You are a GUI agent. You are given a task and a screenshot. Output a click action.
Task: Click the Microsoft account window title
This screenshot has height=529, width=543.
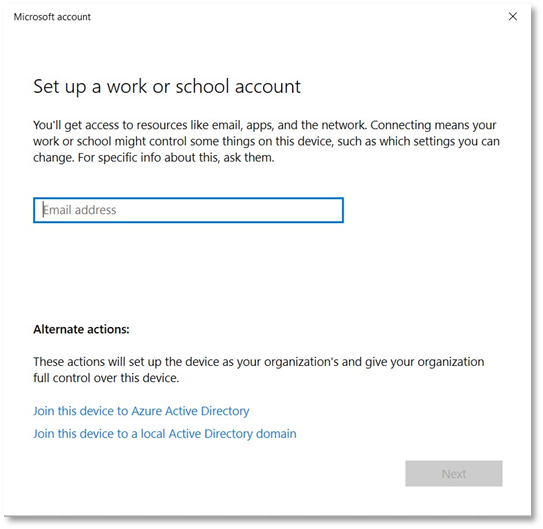52,17
